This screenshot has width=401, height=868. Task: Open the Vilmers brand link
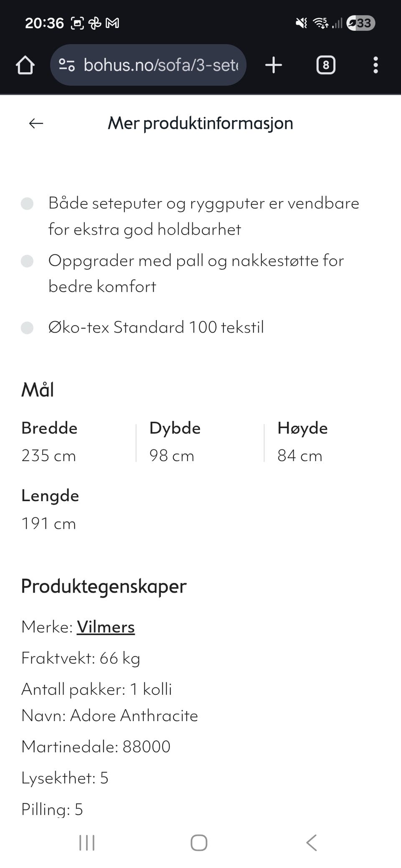tap(106, 627)
